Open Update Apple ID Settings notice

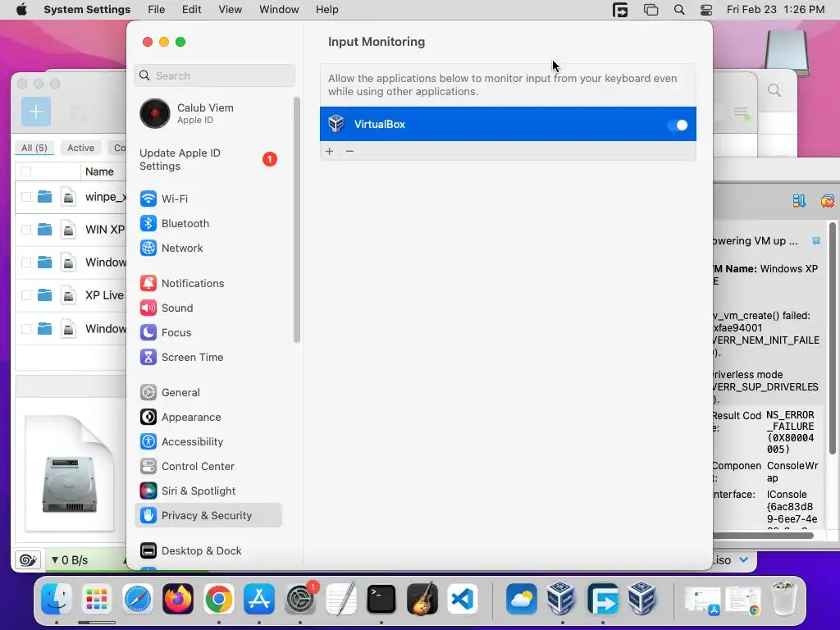point(209,160)
